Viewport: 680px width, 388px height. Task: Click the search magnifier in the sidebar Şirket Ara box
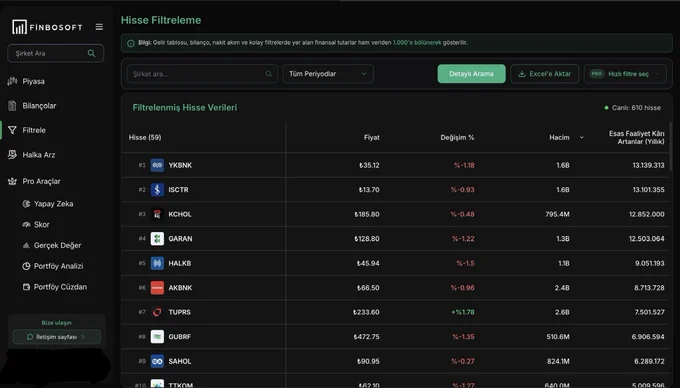click(92, 53)
